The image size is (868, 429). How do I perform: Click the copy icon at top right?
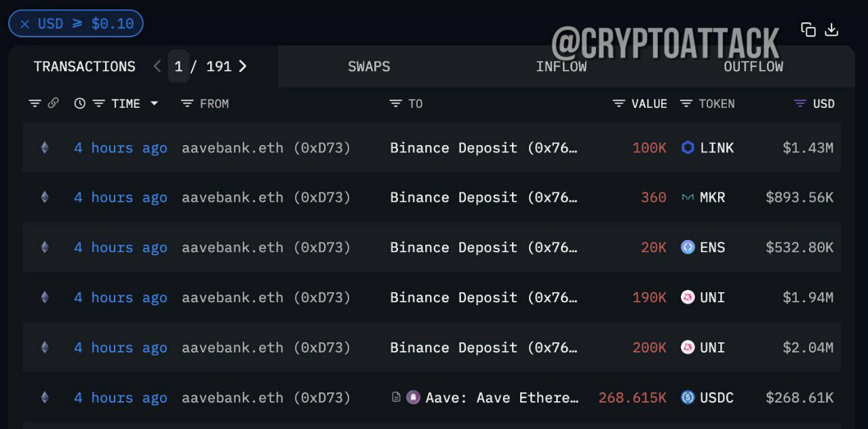(x=808, y=29)
